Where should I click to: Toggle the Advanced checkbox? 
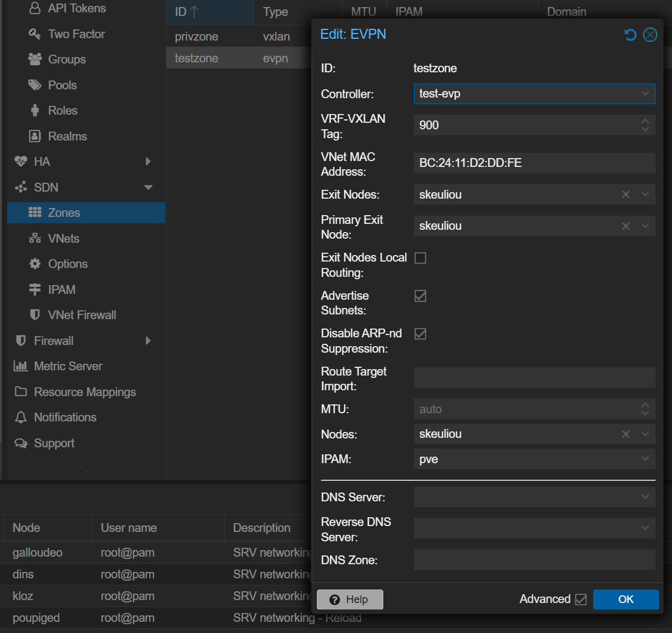click(581, 599)
